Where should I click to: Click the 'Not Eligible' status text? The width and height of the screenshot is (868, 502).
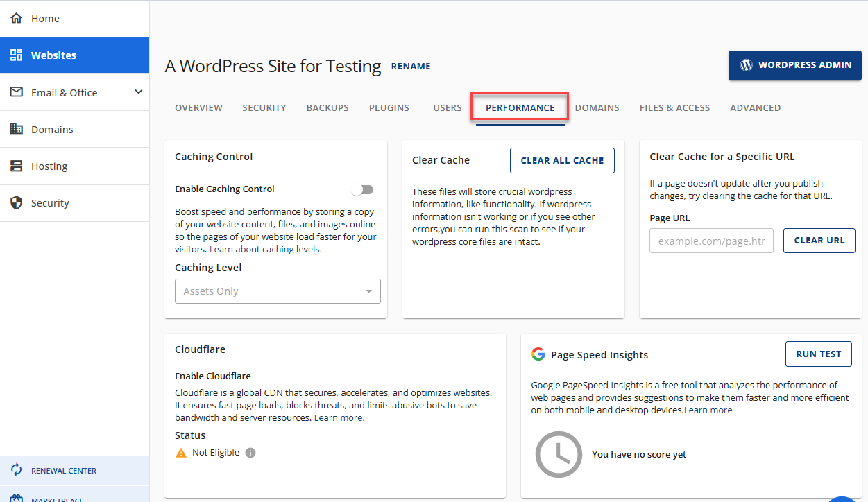click(216, 452)
